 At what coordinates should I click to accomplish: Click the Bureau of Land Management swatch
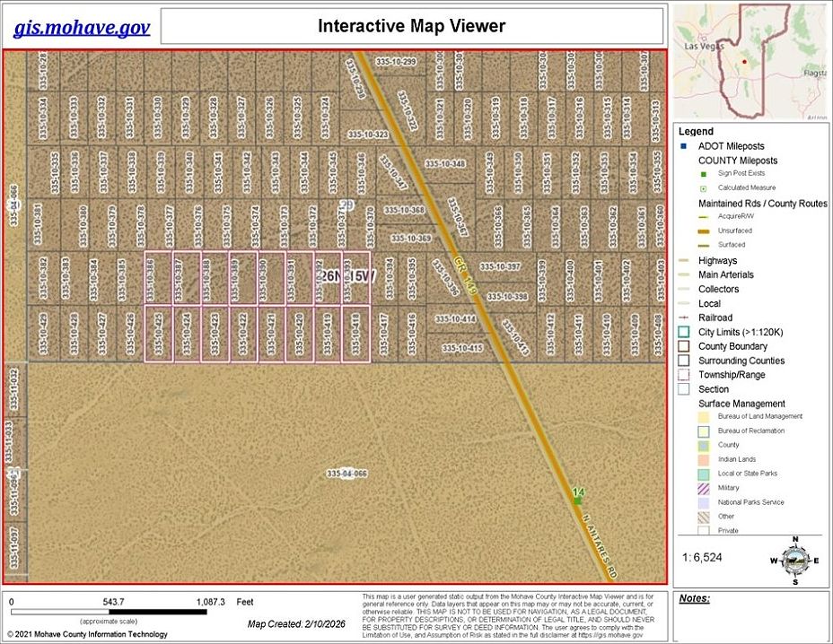pyautogui.click(x=705, y=416)
